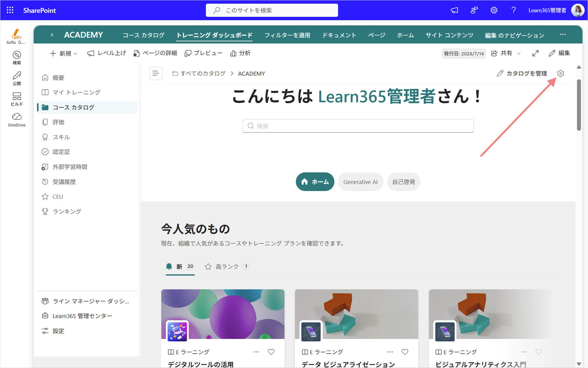Open more options for データ ビジュアライゼーション card
588x368 pixels.
pyautogui.click(x=390, y=352)
